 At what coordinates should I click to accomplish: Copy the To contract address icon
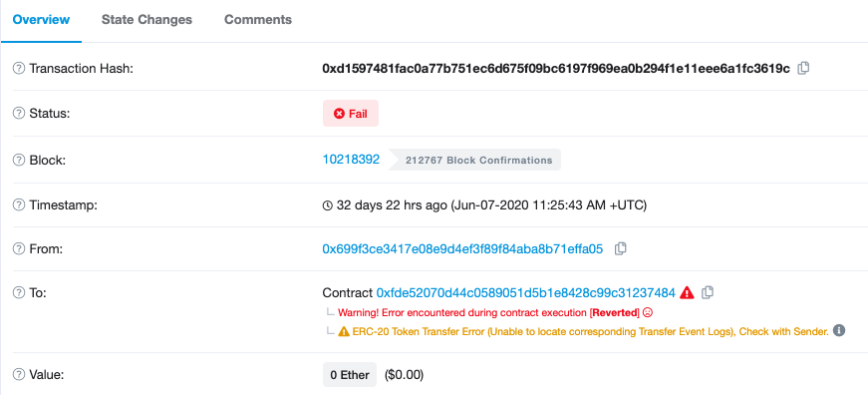click(x=707, y=292)
